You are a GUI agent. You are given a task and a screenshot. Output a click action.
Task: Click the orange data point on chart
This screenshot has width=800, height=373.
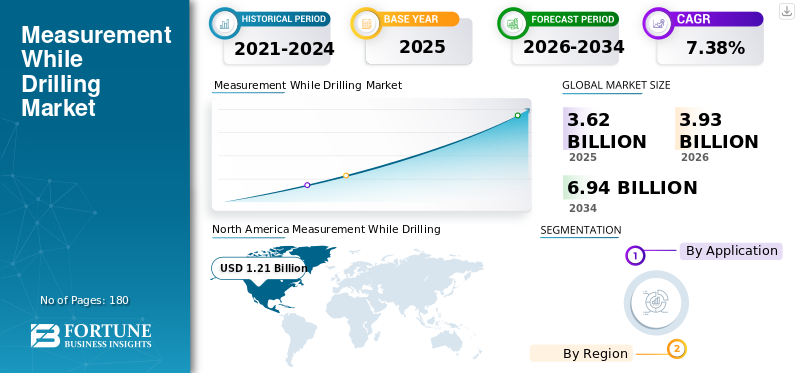[346, 176]
